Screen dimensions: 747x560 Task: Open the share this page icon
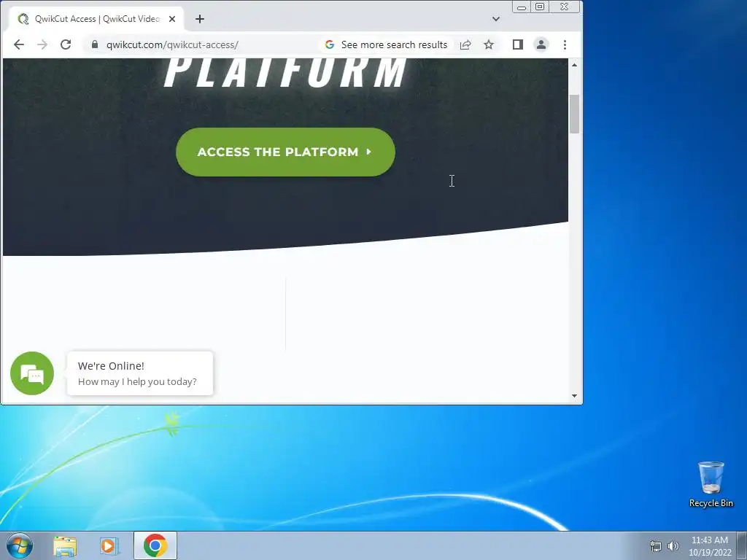point(465,44)
